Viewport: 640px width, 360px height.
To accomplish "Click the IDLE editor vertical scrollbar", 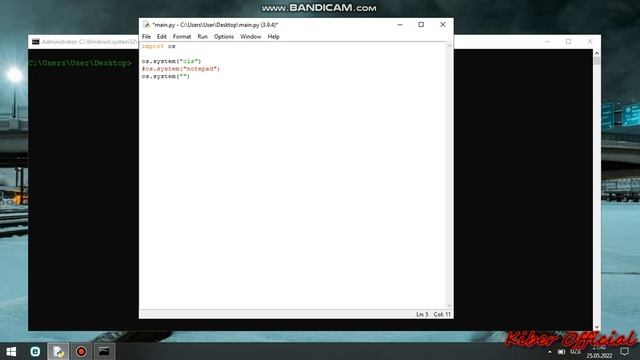I will (x=449, y=176).
